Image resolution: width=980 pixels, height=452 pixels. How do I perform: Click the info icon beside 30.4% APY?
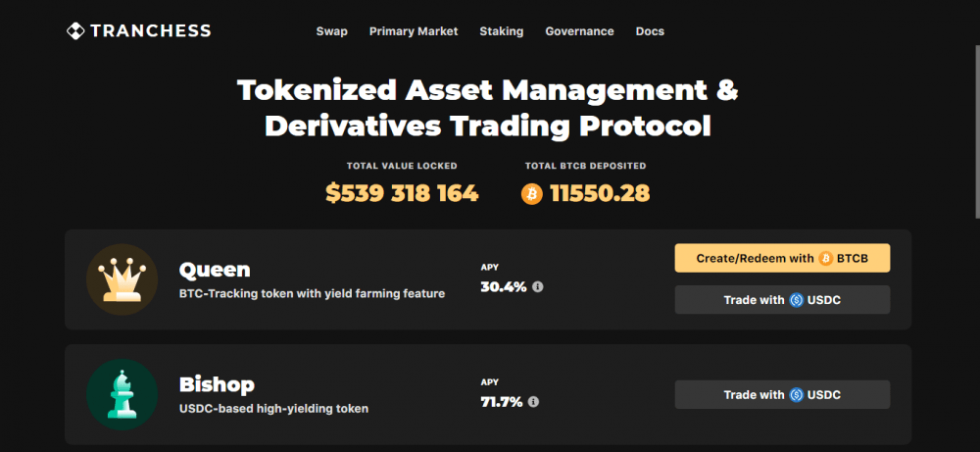coord(537,287)
